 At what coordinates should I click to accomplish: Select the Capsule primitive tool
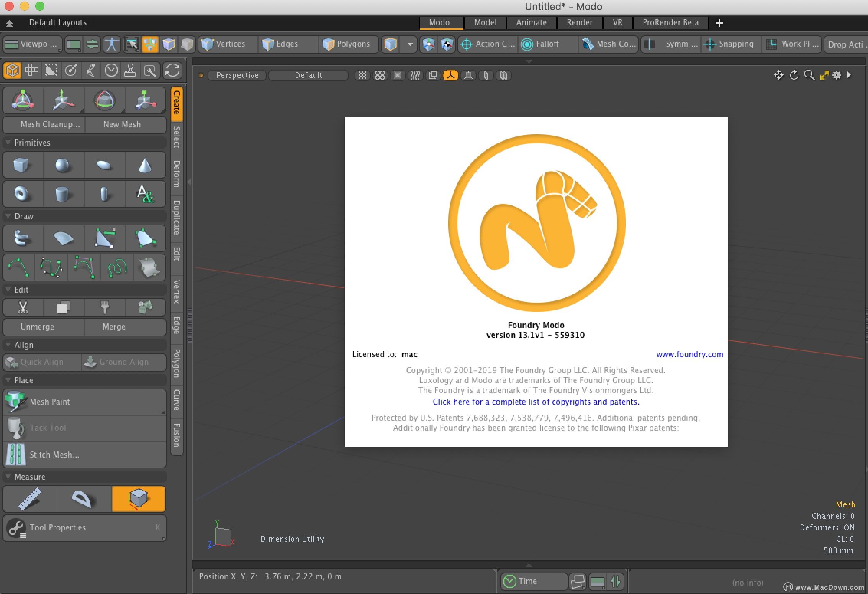point(104,194)
